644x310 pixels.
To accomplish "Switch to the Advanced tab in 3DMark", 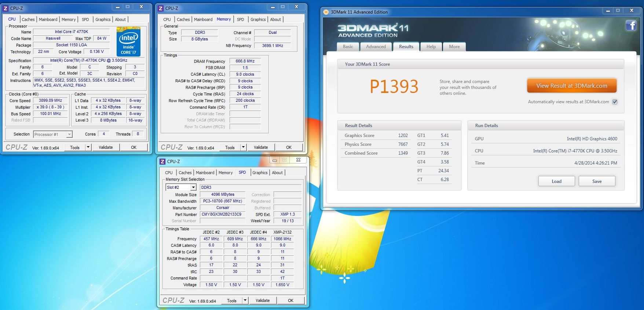I will (376, 47).
